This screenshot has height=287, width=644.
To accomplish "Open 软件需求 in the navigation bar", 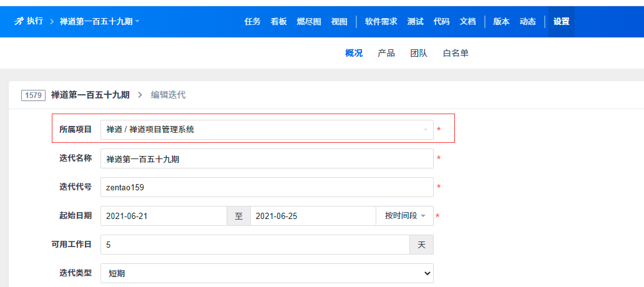I will click(x=381, y=22).
